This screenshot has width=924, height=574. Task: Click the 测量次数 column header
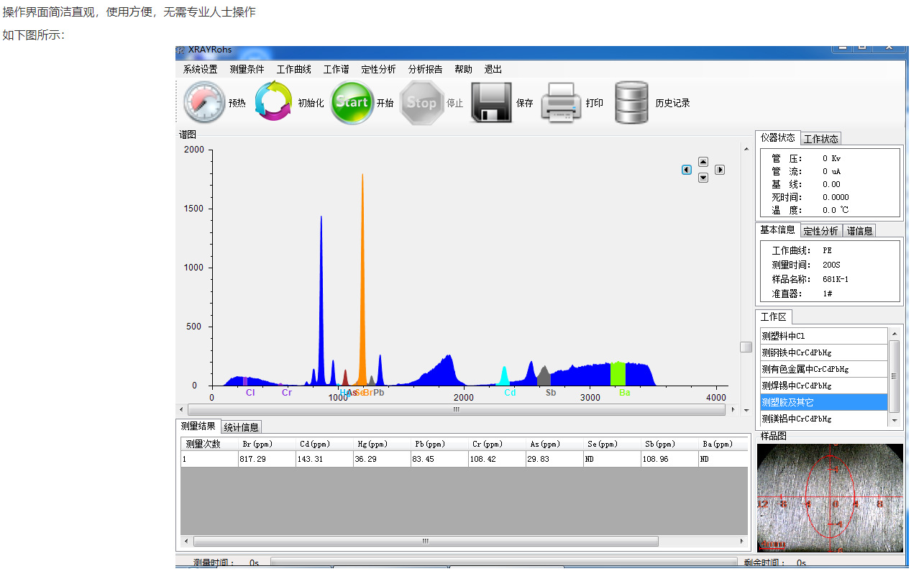point(209,444)
